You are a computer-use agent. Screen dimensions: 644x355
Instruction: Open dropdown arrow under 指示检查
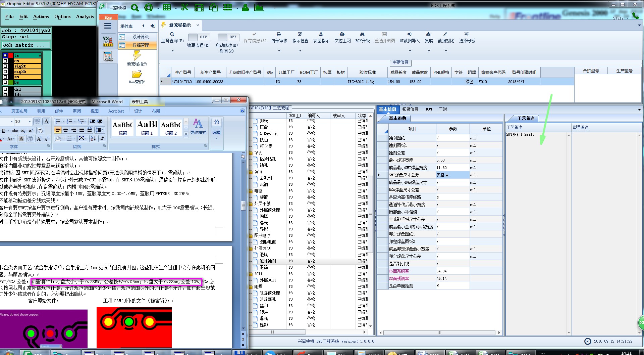[x=300, y=51]
